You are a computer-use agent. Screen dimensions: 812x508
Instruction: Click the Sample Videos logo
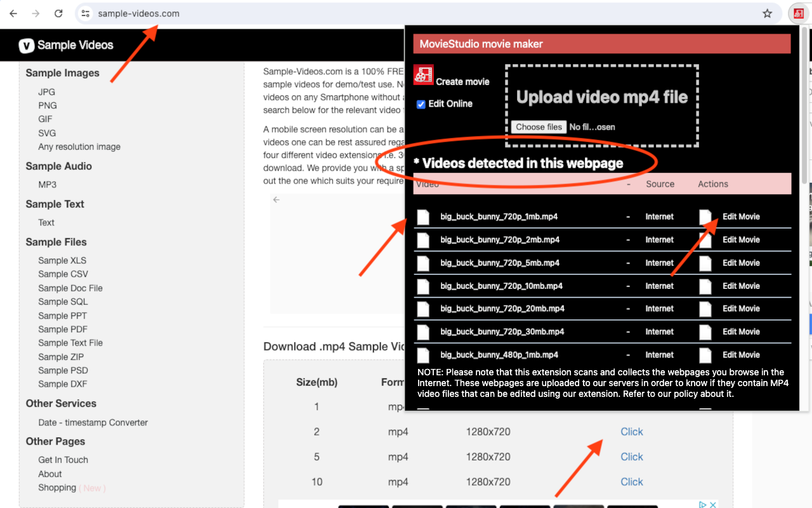(66, 45)
